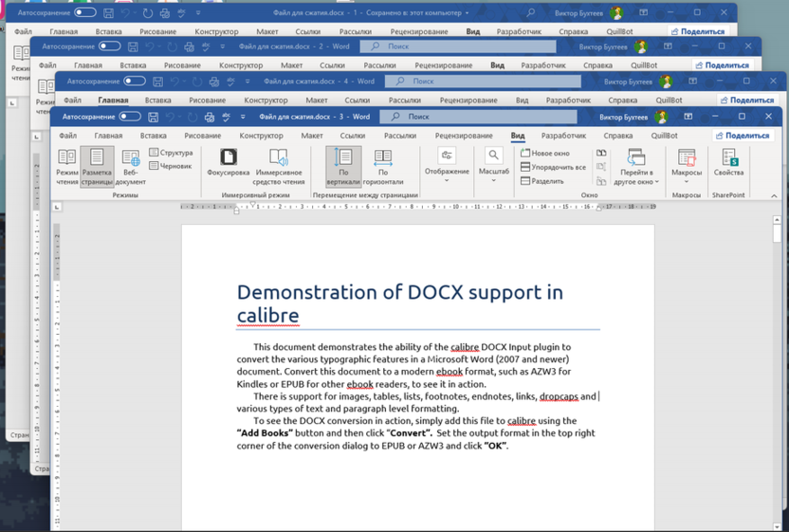
Task: Launch Иммерсивное средство чтения
Action: pos(279,166)
